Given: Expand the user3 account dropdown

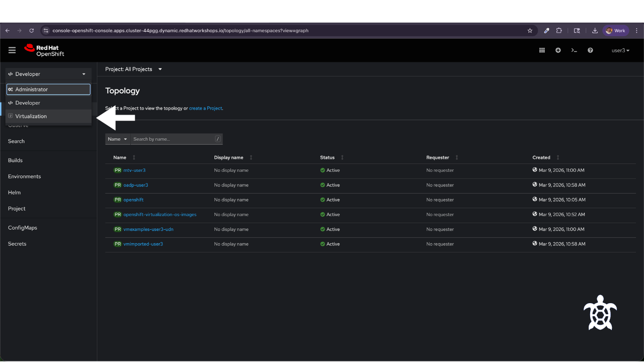Looking at the screenshot, I should pos(620,50).
